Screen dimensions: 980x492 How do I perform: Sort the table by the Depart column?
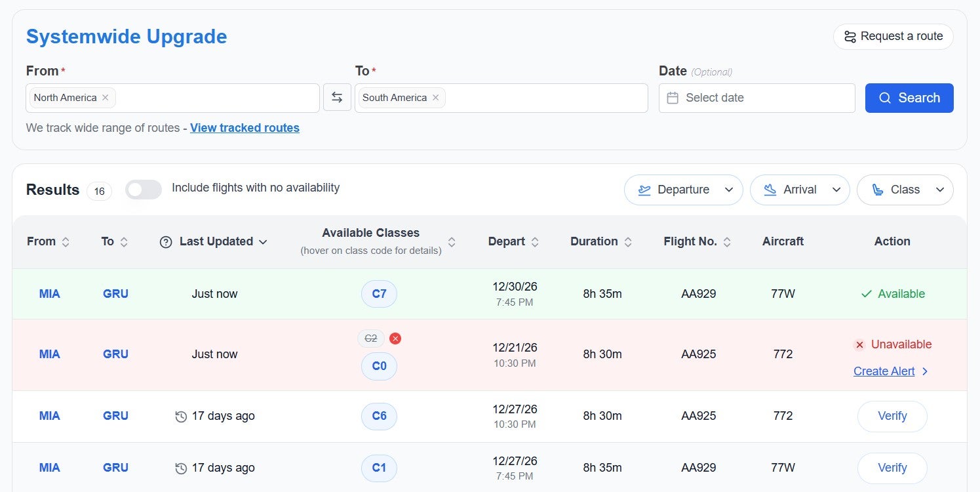(x=513, y=241)
